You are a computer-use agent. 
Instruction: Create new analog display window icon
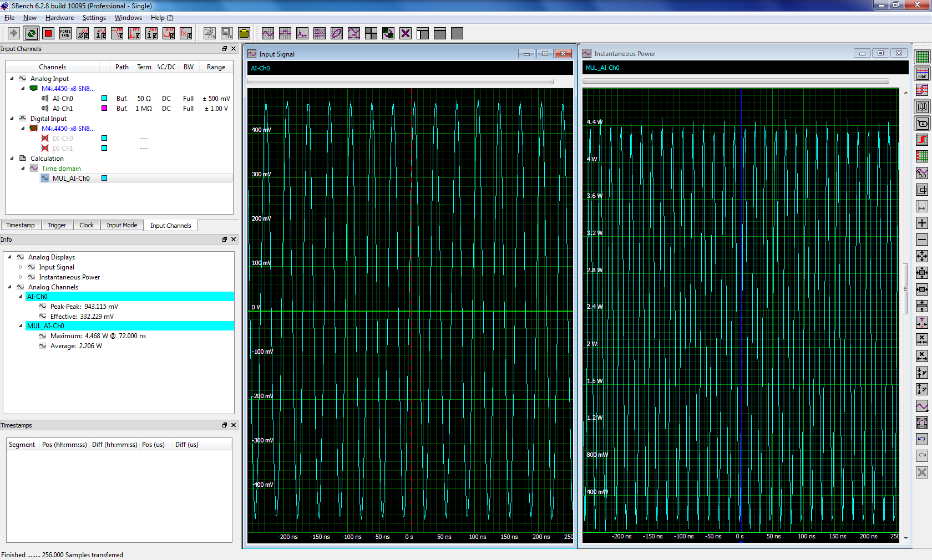268,33
